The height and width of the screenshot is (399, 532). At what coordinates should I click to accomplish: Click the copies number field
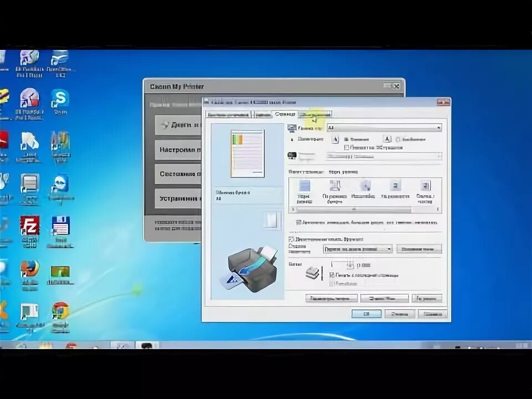[x=339, y=265]
